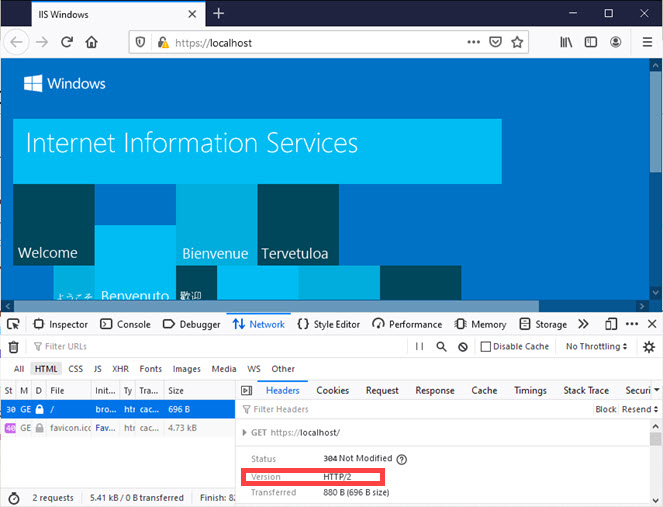663x507 pixels.
Task: Toggle the sidebars icon
Action: pyautogui.click(x=591, y=42)
